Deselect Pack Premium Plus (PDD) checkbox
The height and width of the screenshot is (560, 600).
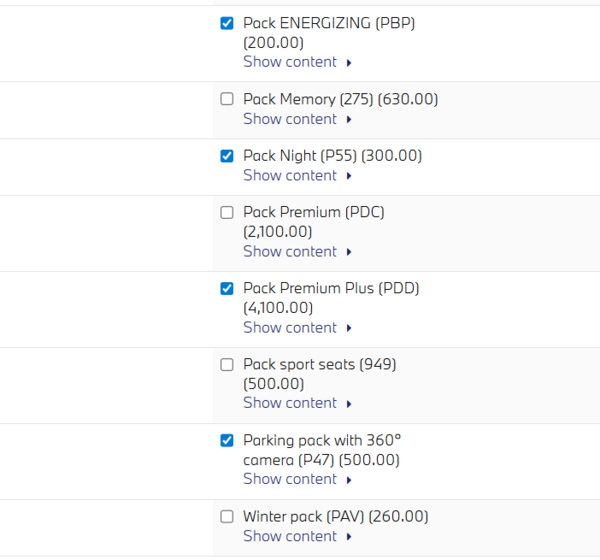(x=227, y=288)
